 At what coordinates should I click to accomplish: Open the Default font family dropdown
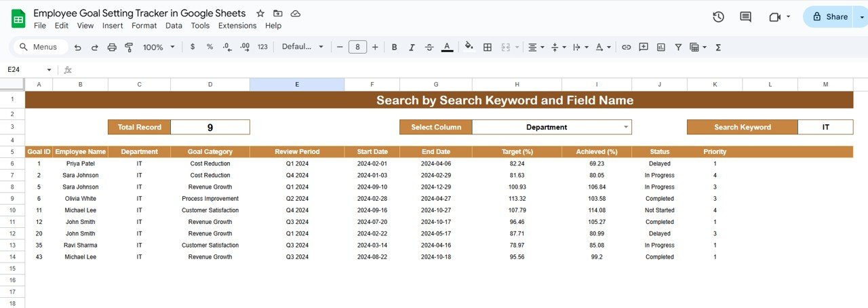click(302, 47)
